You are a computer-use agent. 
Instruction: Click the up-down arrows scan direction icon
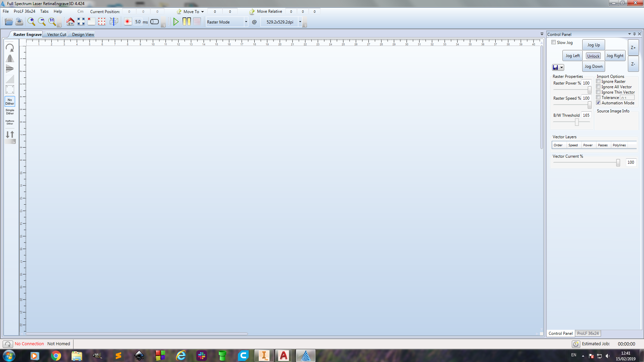click(10, 135)
